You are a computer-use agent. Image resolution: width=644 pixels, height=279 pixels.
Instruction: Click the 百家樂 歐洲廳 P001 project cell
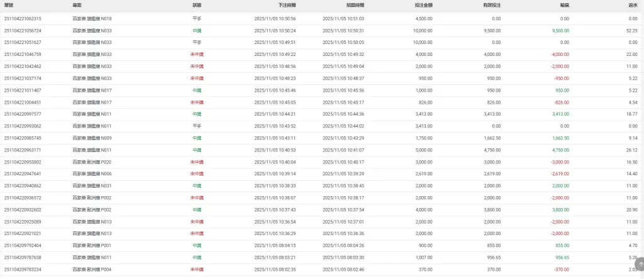coord(92,245)
